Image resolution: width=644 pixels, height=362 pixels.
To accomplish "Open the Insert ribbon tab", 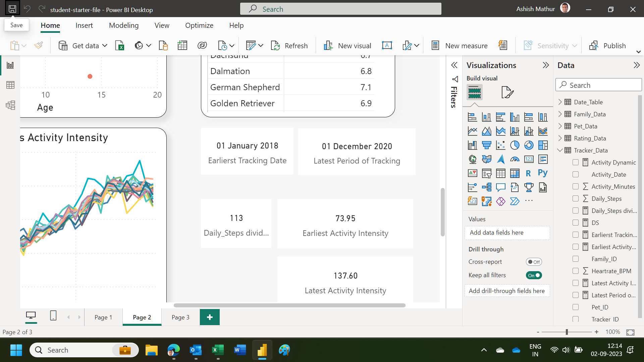I will coord(84,25).
